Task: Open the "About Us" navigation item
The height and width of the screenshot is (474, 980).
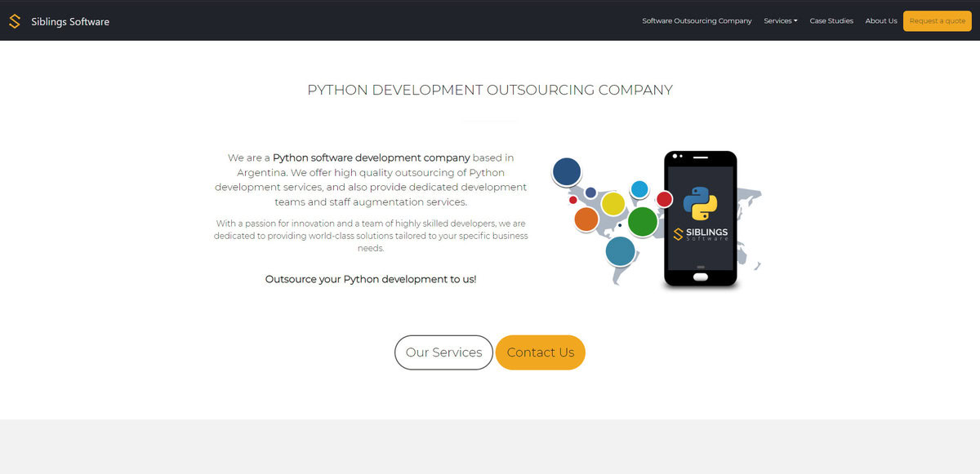Action: [880, 20]
